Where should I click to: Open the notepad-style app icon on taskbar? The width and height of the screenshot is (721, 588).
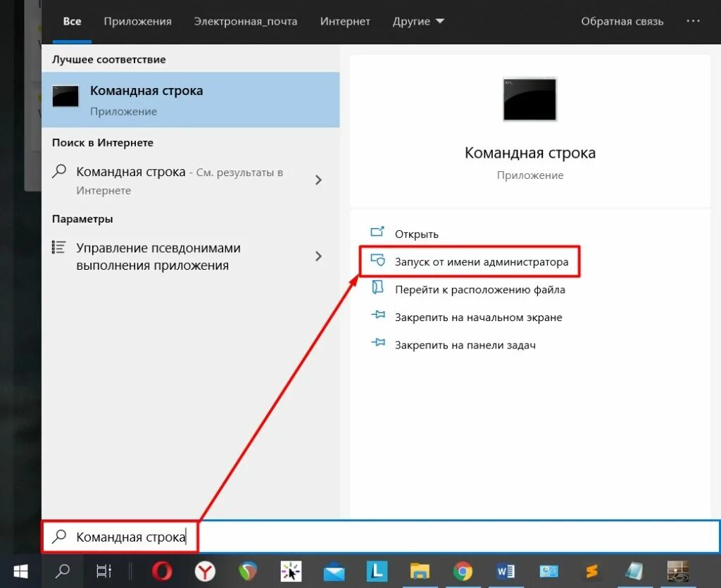pyautogui.click(x=634, y=571)
